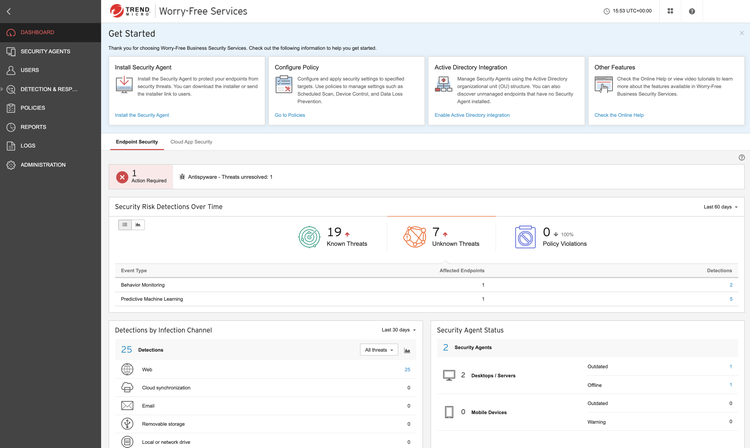Expand the Last 60 days dropdown
The width and height of the screenshot is (750, 448).
point(720,207)
